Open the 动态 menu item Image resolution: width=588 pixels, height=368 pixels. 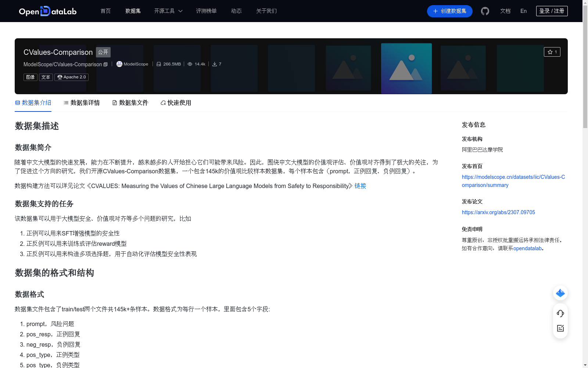tap(236, 11)
